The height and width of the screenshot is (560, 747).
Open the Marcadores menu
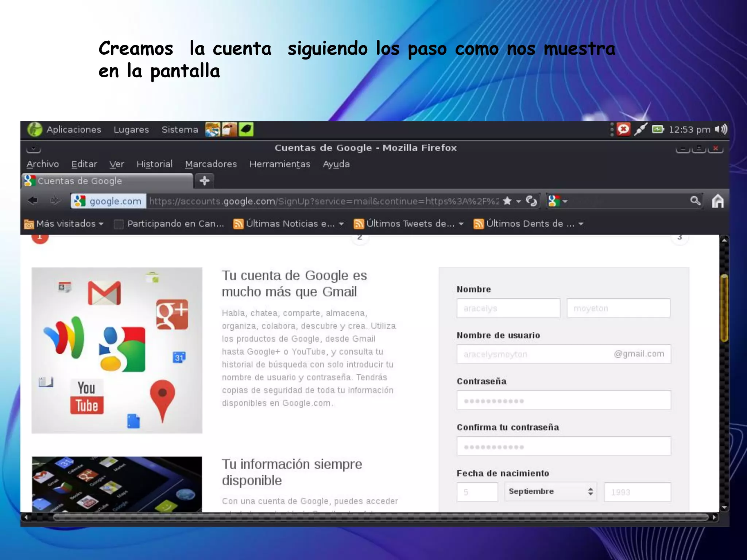point(211,164)
